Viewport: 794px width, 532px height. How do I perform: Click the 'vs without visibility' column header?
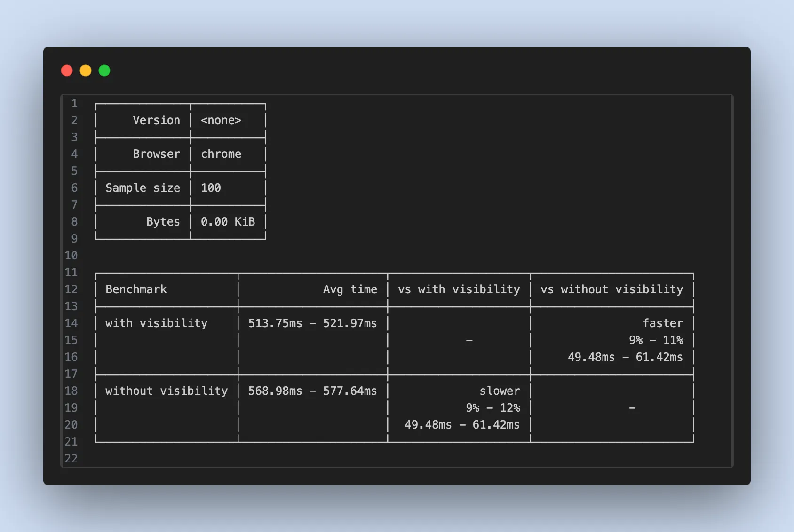tap(612, 289)
